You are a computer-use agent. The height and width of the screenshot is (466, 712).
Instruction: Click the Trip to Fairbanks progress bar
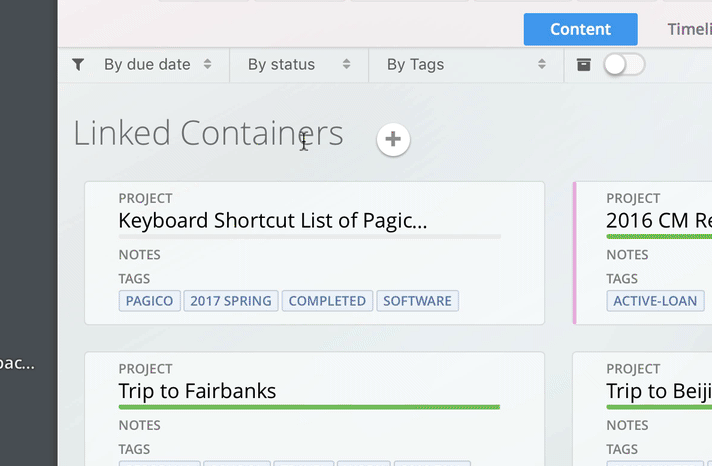tap(309, 407)
